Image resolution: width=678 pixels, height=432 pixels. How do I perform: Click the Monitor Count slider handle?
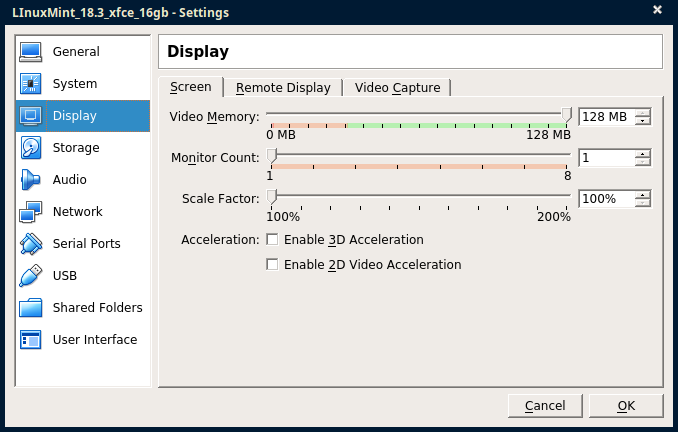click(x=272, y=156)
